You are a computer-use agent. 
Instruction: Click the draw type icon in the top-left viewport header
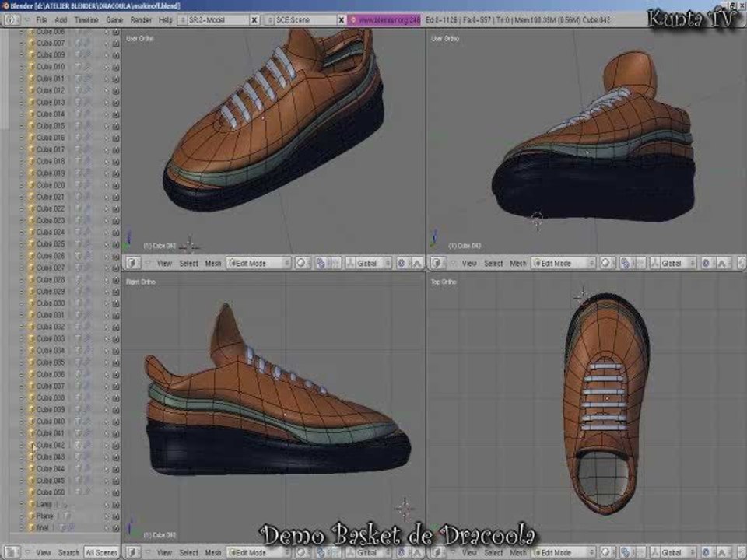pyautogui.click(x=302, y=263)
